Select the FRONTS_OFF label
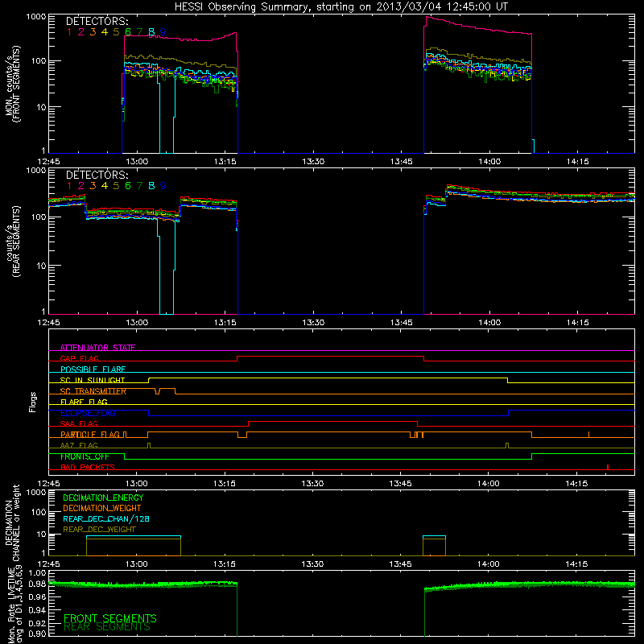Image resolution: width=644 pixels, height=644 pixels. [x=85, y=456]
